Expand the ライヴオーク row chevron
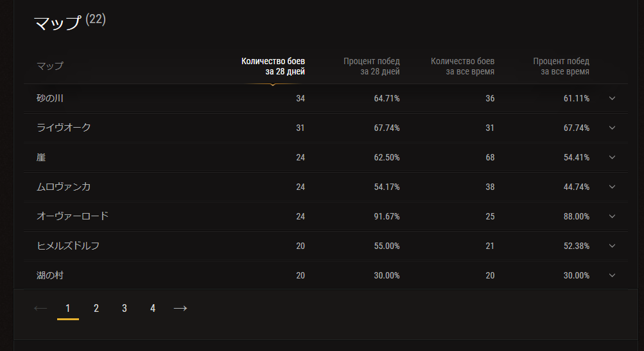This screenshot has width=644, height=351. (x=612, y=128)
